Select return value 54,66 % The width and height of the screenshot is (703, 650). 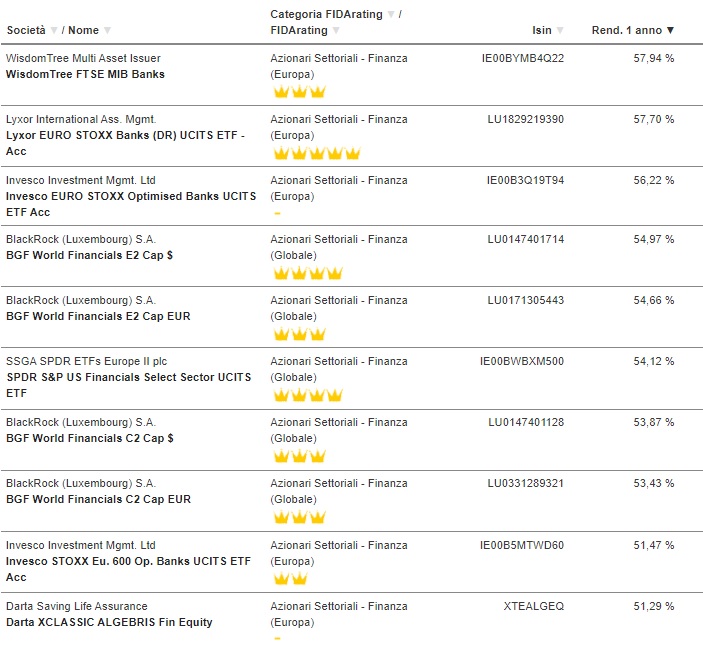tap(654, 300)
